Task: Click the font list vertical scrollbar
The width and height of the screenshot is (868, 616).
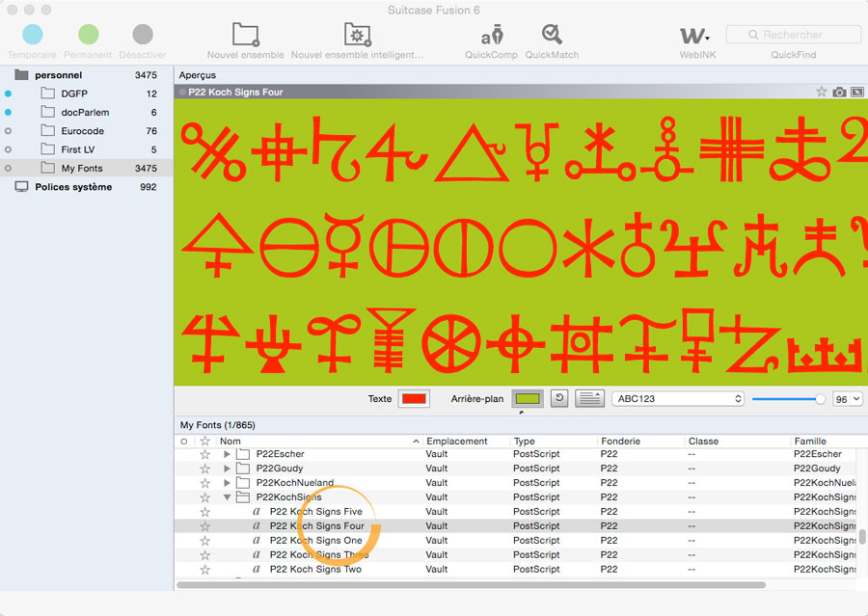Action: click(862, 537)
